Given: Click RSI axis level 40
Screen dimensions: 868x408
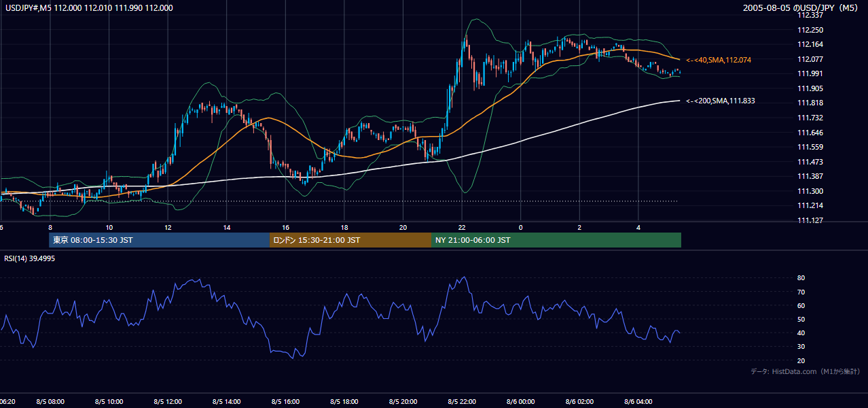Looking at the screenshot, I should 801,333.
